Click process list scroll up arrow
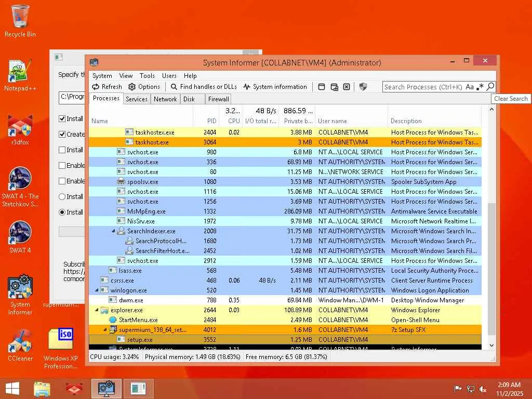 coord(491,110)
